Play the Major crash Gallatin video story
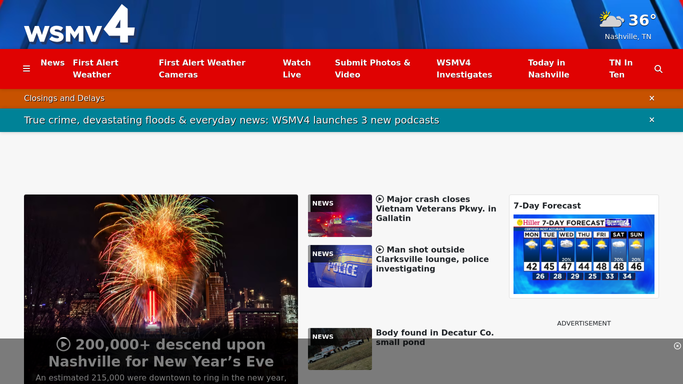The width and height of the screenshot is (683, 384). click(380, 199)
